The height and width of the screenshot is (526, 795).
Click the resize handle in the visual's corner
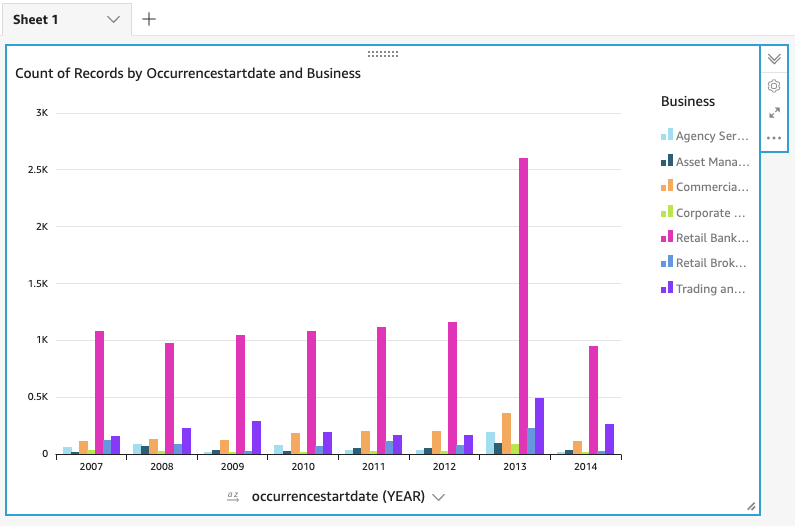pos(751,506)
